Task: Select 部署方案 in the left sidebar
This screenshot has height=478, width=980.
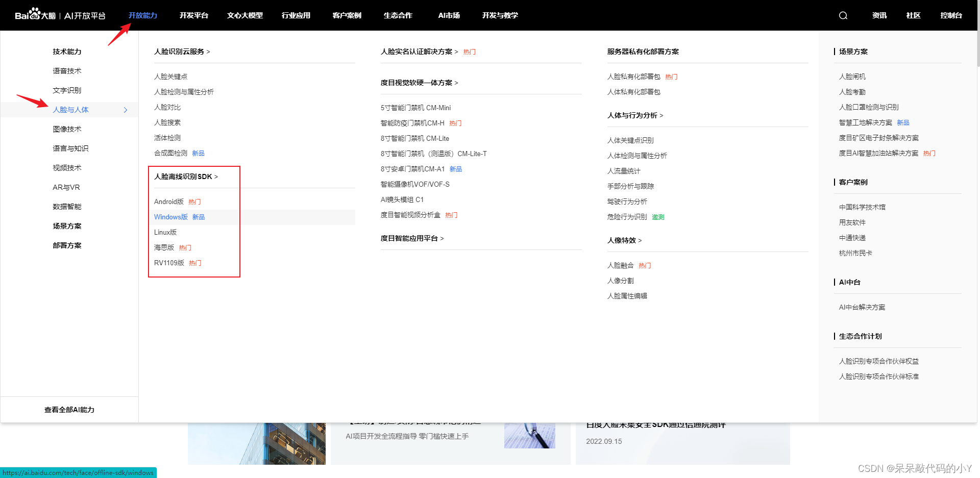Action: [67, 245]
